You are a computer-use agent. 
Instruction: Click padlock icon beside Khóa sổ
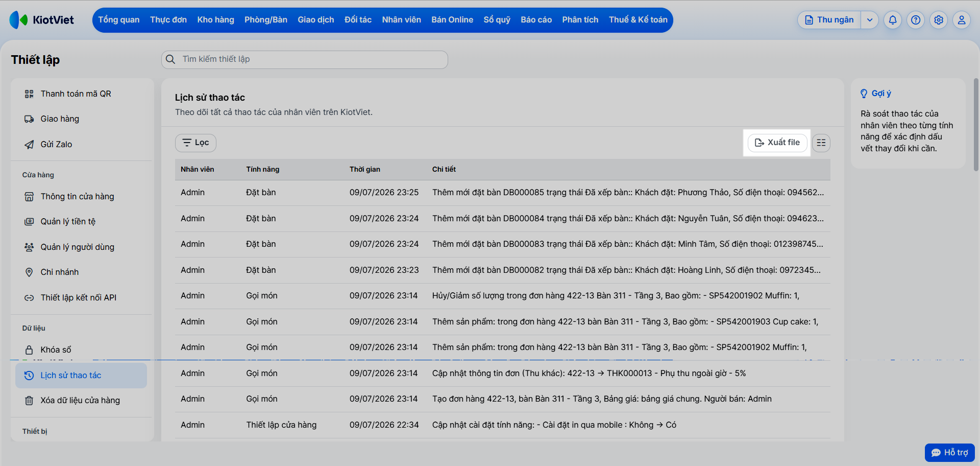coord(29,350)
